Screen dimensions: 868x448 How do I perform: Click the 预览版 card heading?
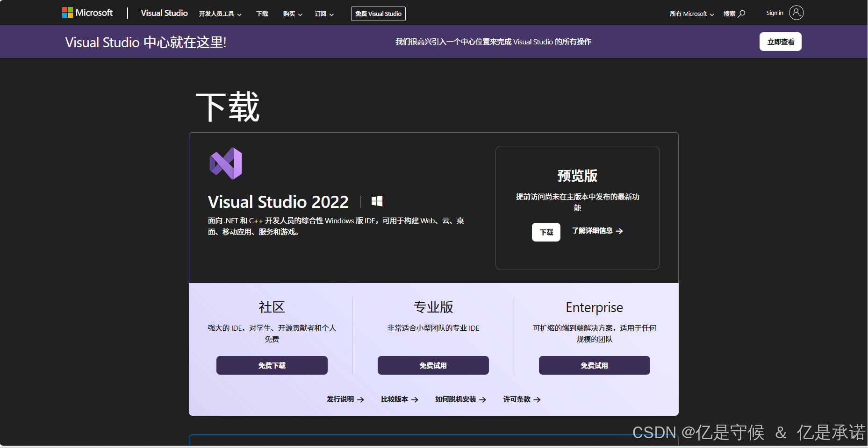click(x=577, y=176)
